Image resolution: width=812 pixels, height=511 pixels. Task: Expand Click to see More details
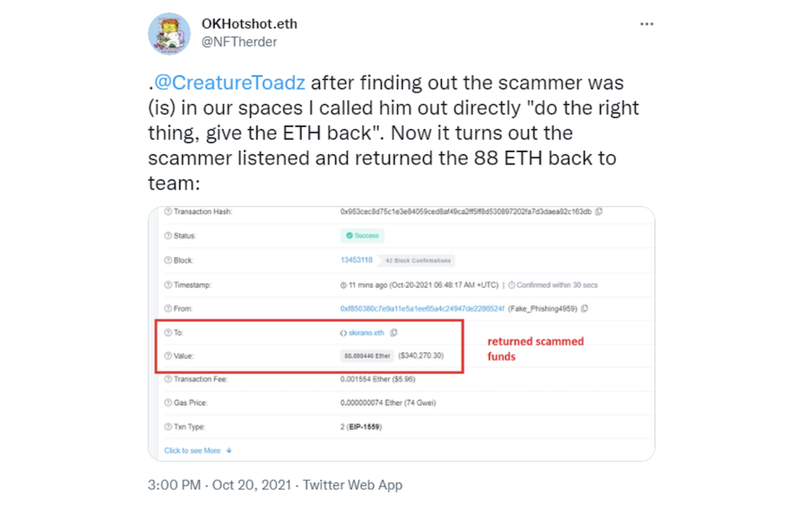(198, 451)
